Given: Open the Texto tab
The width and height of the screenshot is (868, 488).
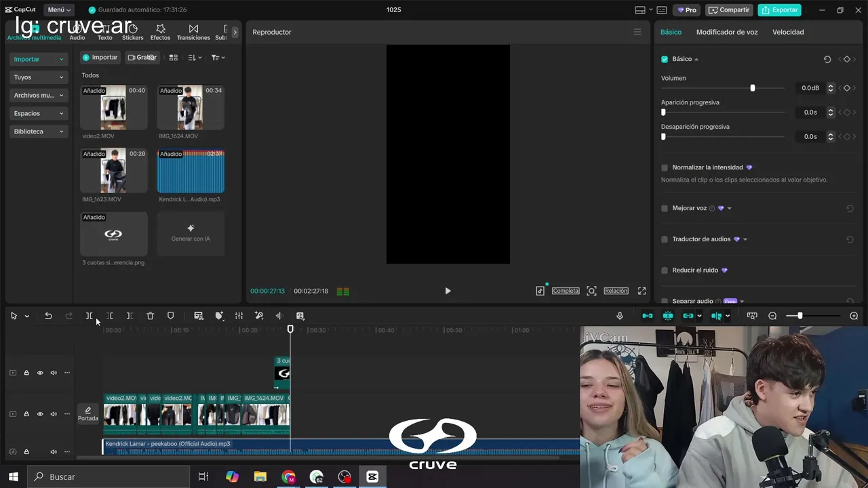Looking at the screenshot, I should [x=104, y=32].
